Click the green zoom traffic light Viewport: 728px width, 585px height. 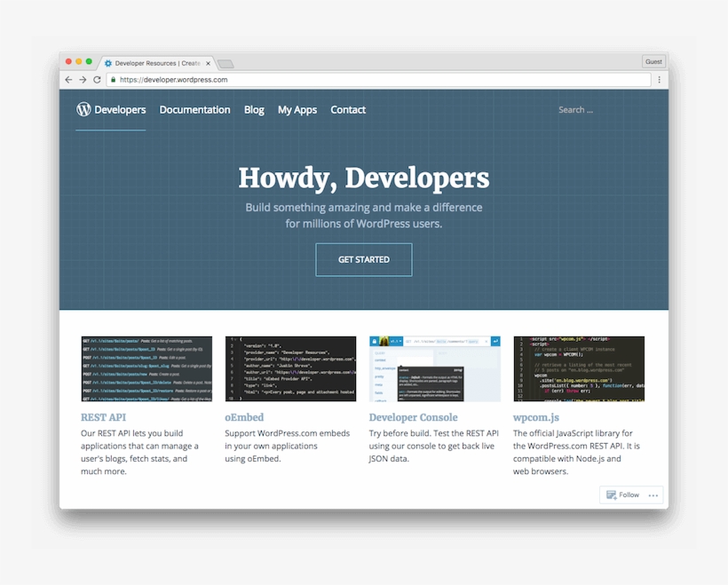coord(89,63)
